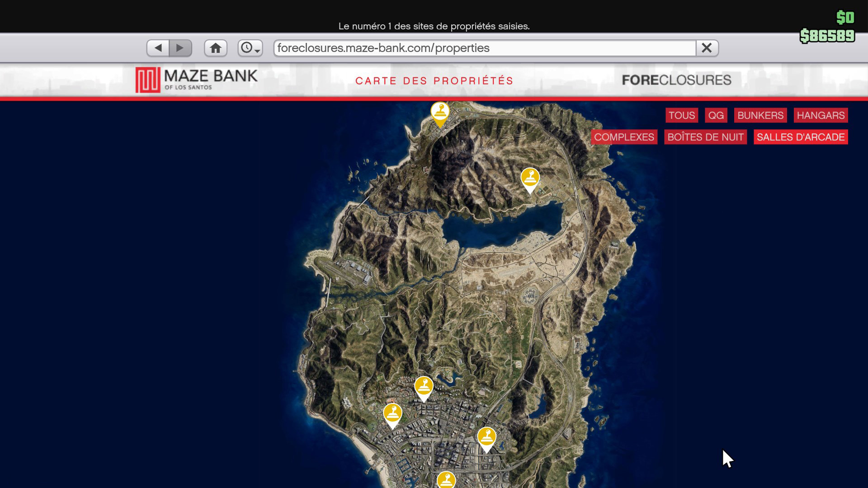Toggle the BUNKERS property filter
Viewport: 868px width, 488px height.
(x=760, y=115)
